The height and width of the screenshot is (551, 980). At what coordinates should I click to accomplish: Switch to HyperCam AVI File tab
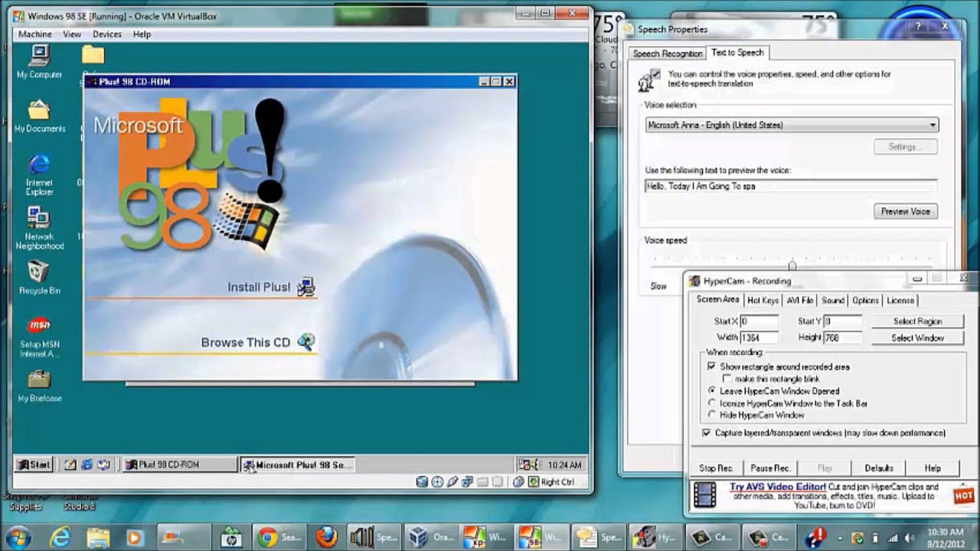(800, 301)
